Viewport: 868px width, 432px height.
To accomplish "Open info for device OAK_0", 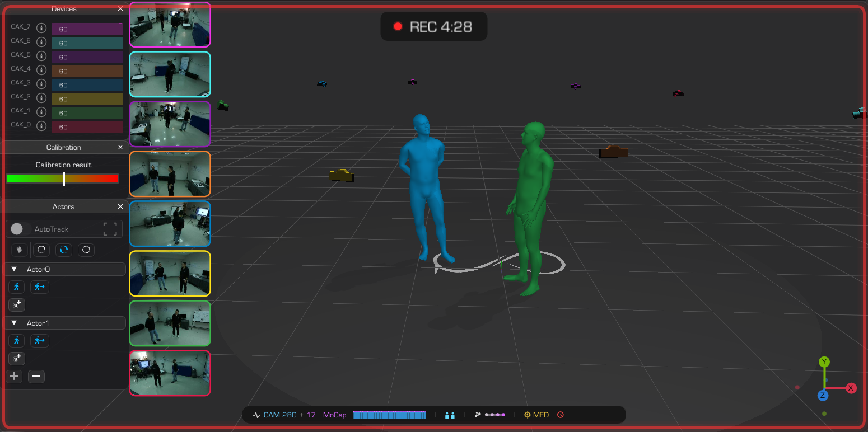I will point(41,125).
